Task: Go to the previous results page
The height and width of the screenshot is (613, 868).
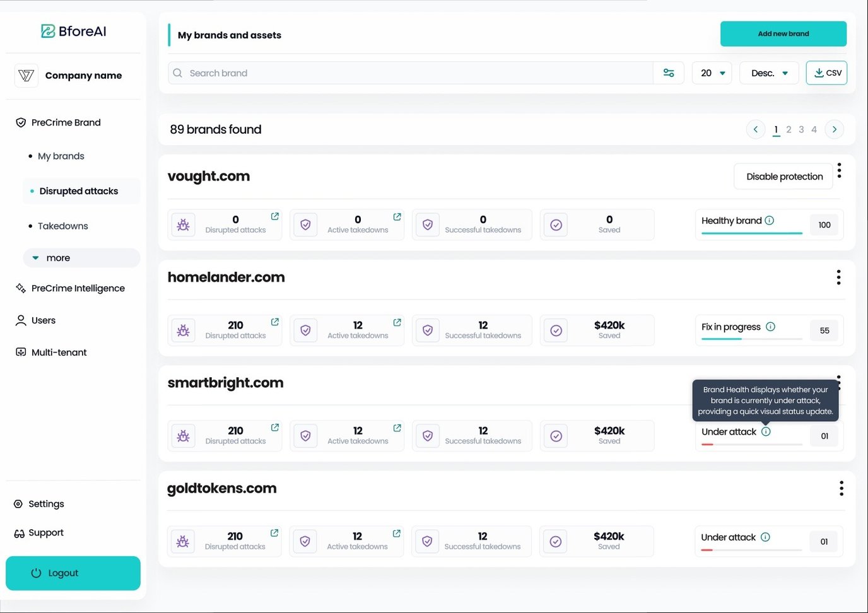Action: (756, 129)
